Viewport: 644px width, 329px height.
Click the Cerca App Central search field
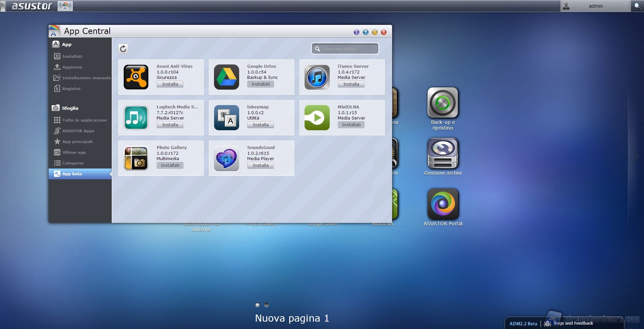click(349, 49)
